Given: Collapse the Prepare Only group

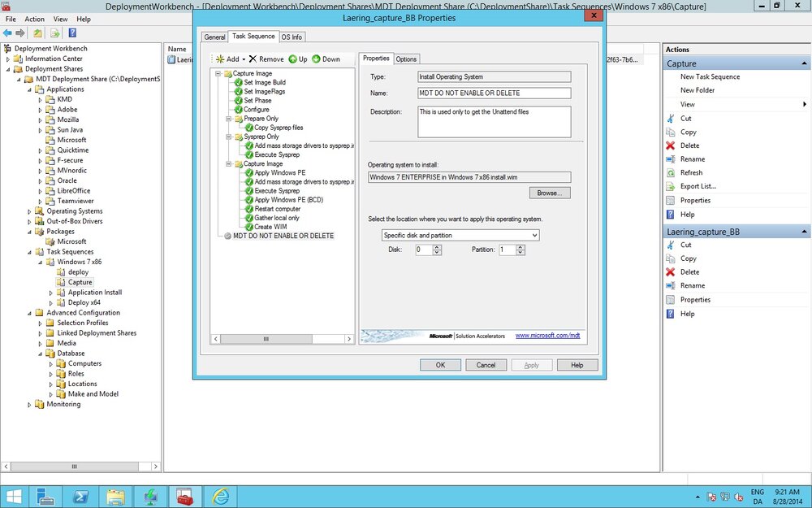Looking at the screenshot, I should pyautogui.click(x=228, y=119).
